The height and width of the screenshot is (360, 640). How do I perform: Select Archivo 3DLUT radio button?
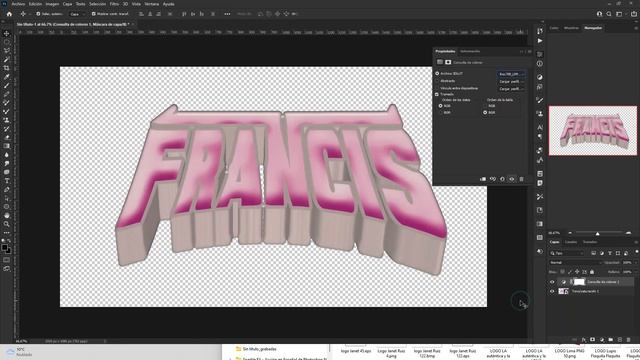(x=437, y=73)
